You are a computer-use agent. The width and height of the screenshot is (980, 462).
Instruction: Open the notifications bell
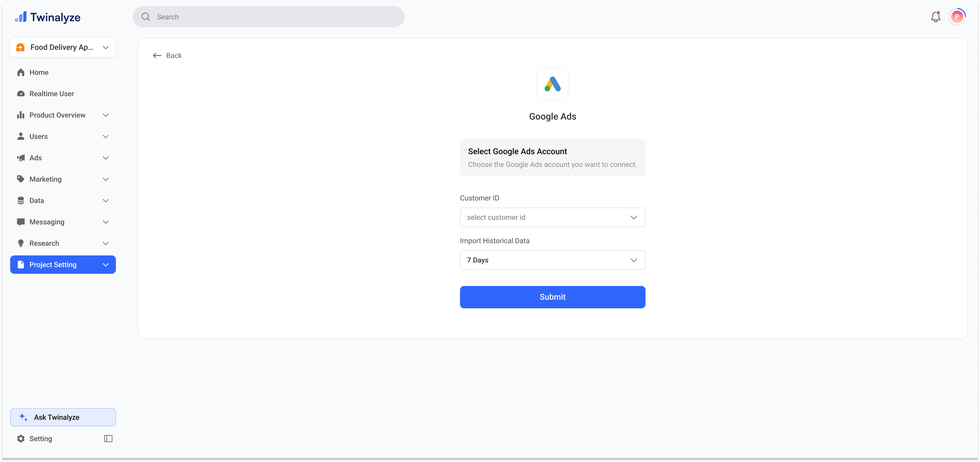936,17
